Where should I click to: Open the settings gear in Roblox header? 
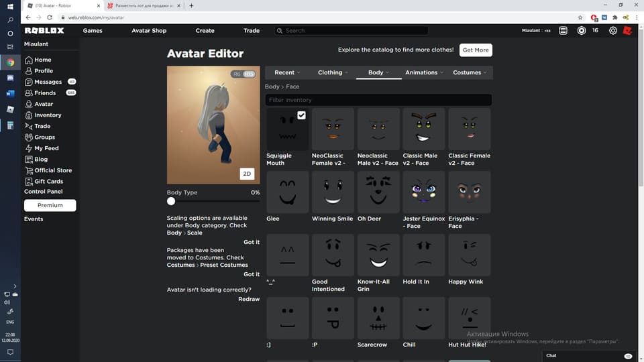(x=612, y=30)
